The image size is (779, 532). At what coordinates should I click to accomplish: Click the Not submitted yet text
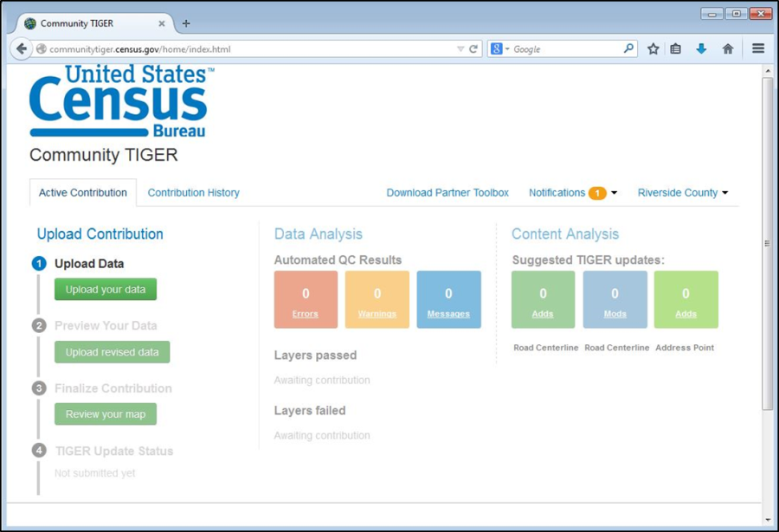click(x=95, y=473)
